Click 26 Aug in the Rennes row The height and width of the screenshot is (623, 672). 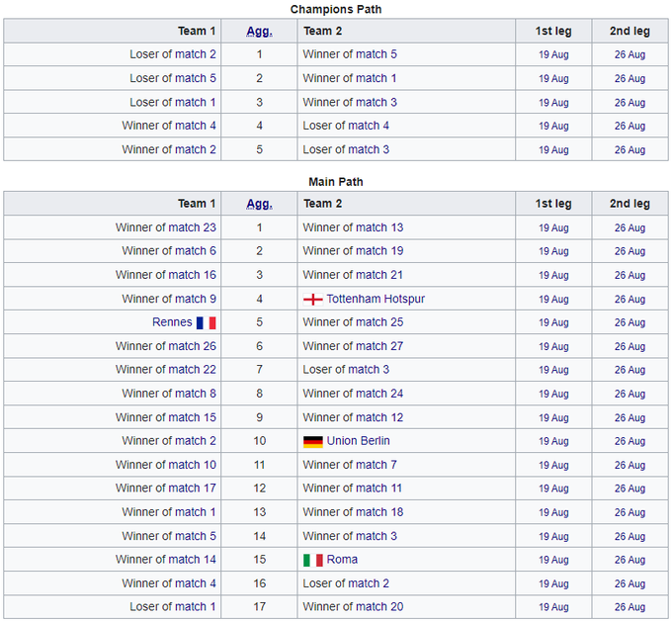(x=630, y=323)
